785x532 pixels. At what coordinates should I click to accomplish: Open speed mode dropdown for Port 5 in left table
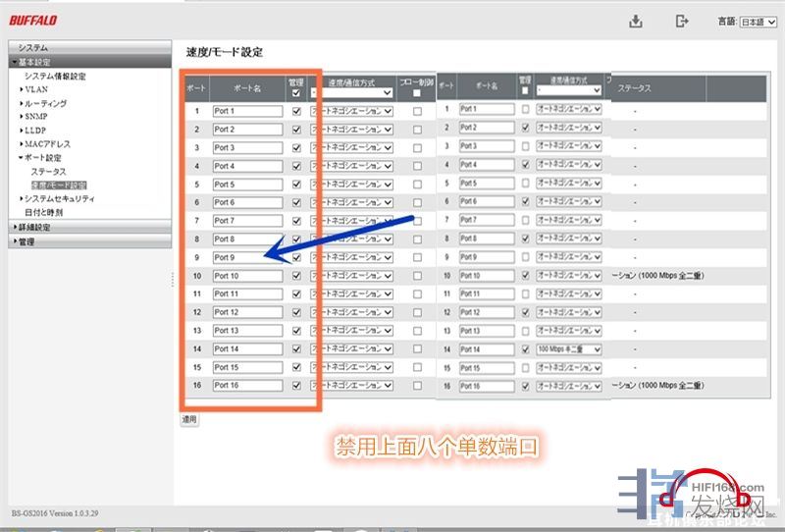point(353,185)
